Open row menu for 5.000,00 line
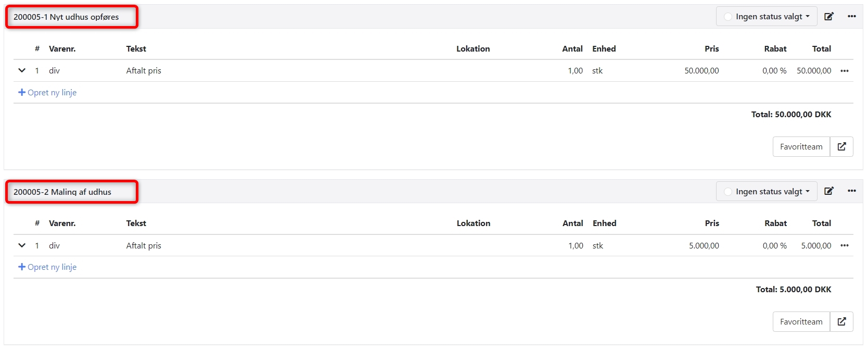The height and width of the screenshot is (349, 868). pos(844,245)
